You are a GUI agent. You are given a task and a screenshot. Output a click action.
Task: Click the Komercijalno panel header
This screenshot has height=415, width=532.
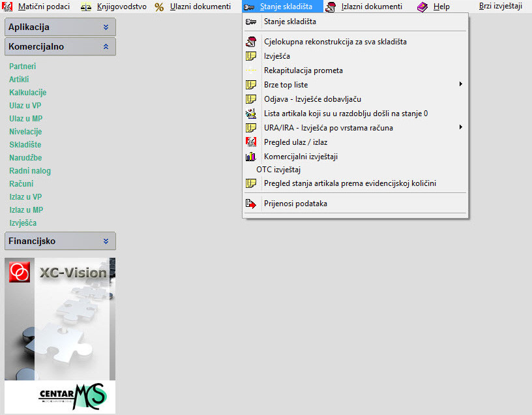click(60, 46)
